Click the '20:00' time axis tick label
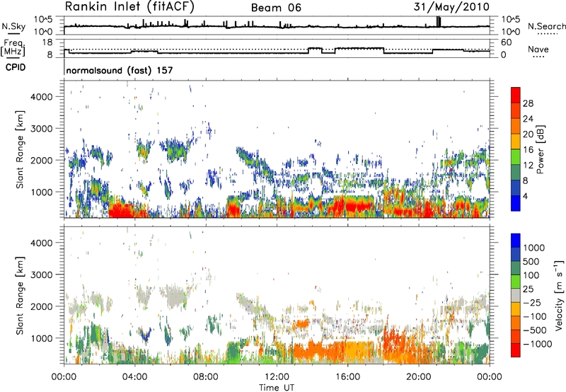The image size is (566, 392). coord(419,377)
